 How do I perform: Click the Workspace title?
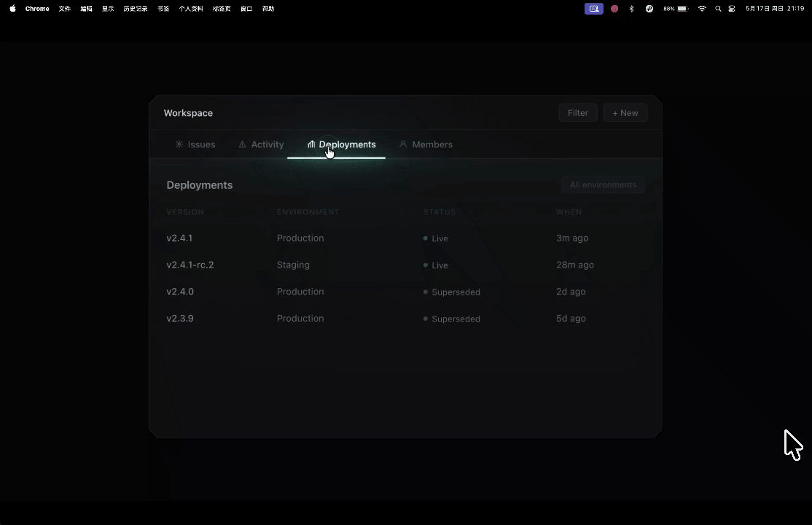[188, 113]
